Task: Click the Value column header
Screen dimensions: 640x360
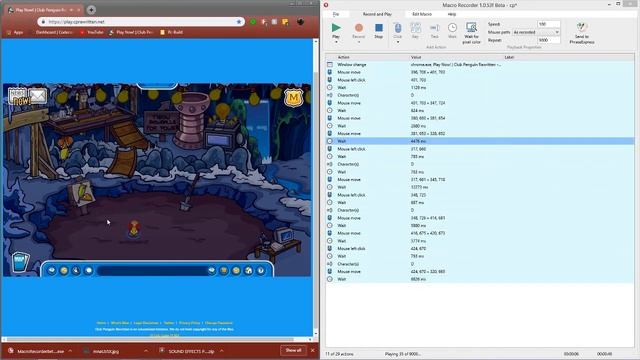Action: (x=416, y=57)
